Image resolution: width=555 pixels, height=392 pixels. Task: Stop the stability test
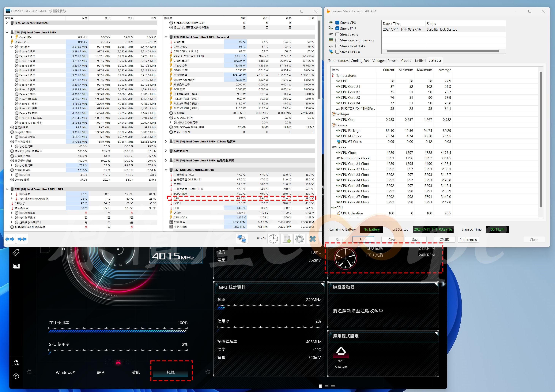click(363, 239)
